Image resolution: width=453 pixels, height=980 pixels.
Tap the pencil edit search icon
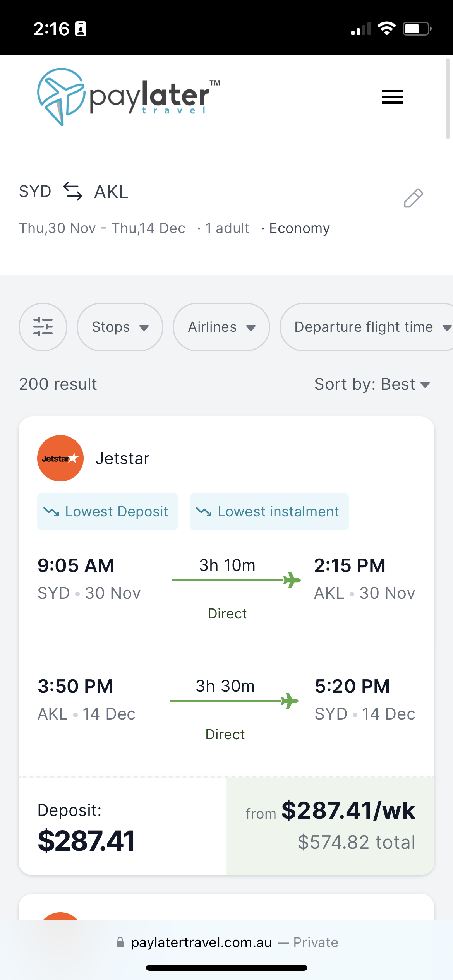tap(413, 199)
